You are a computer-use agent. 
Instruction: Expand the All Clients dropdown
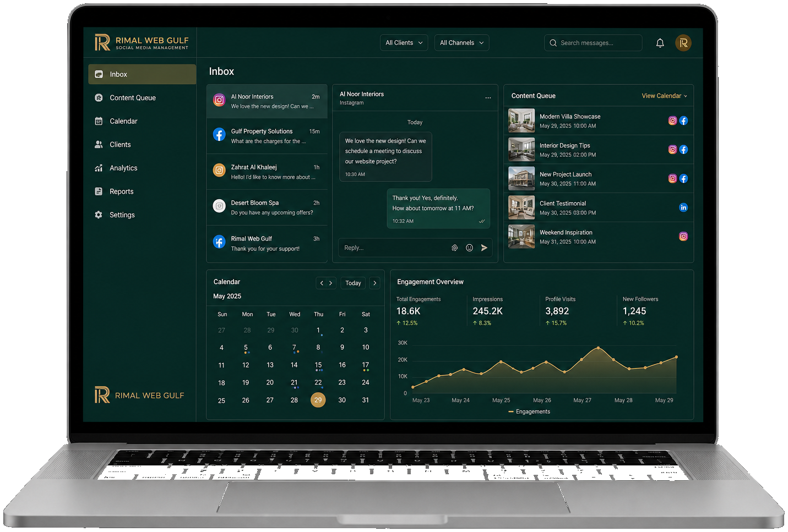pyautogui.click(x=404, y=43)
